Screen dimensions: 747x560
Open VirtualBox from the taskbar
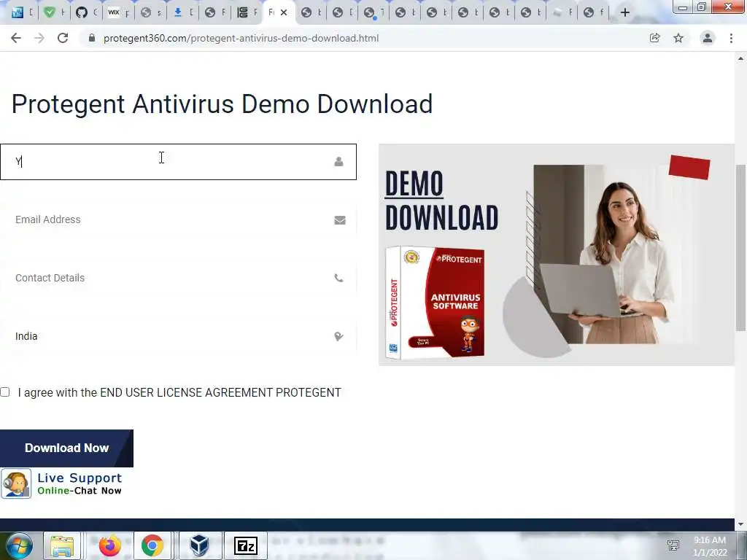(199, 545)
